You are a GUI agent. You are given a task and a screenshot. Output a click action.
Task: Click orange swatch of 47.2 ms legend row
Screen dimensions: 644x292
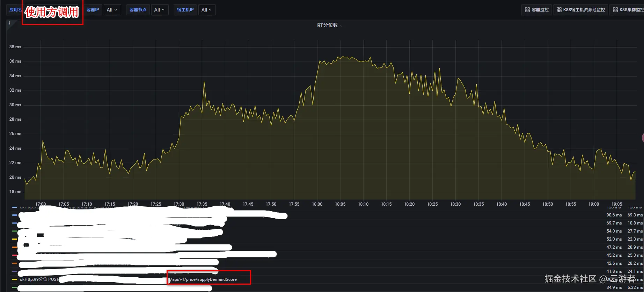click(15, 247)
